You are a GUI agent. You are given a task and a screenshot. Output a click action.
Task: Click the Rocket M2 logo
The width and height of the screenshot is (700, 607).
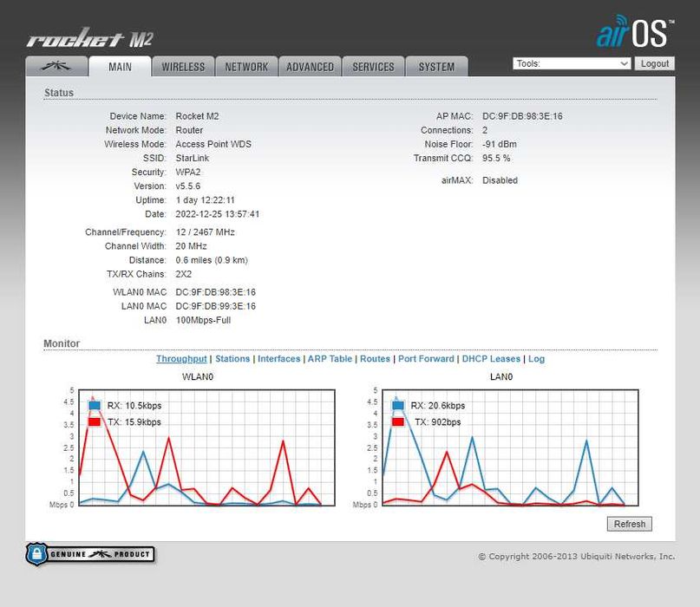[89, 38]
